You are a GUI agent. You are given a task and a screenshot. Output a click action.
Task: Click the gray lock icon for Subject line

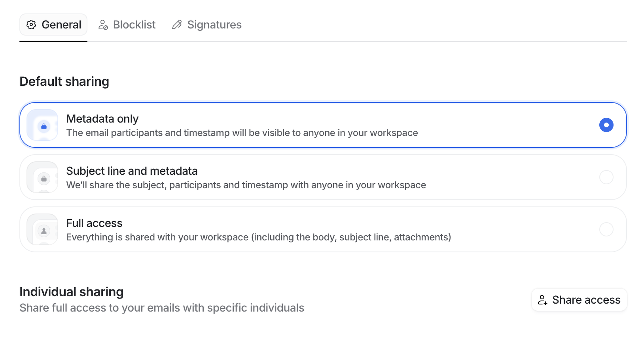(44, 179)
